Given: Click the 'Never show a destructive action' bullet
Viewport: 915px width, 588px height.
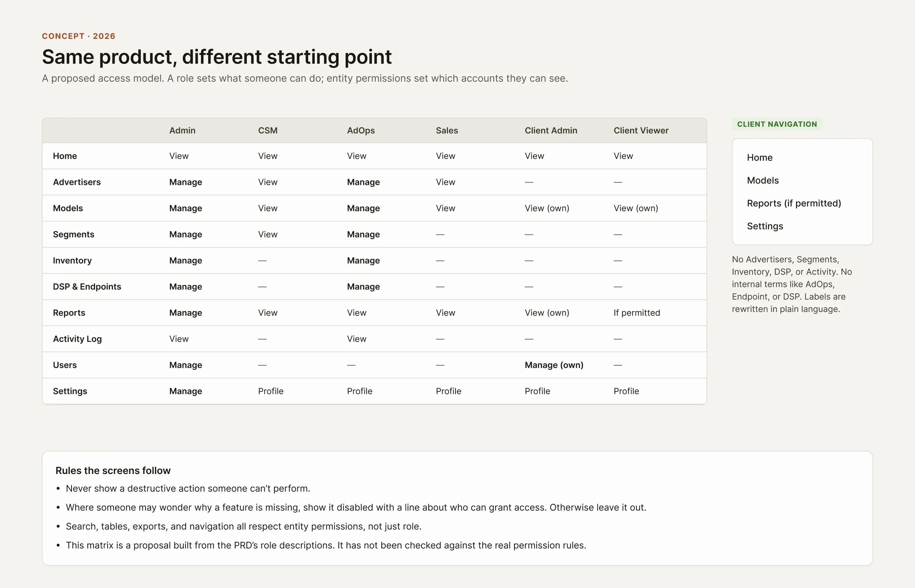Looking at the screenshot, I should (188, 488).
